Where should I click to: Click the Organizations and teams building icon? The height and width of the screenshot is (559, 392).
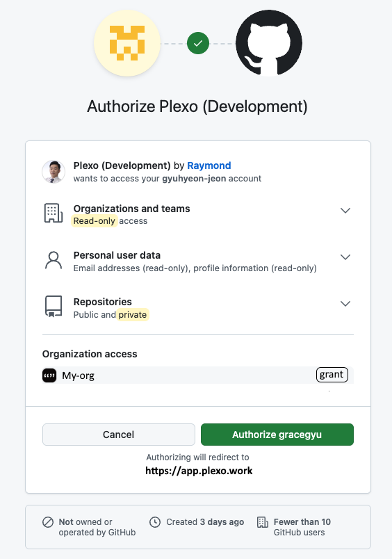tap(54, 213)
